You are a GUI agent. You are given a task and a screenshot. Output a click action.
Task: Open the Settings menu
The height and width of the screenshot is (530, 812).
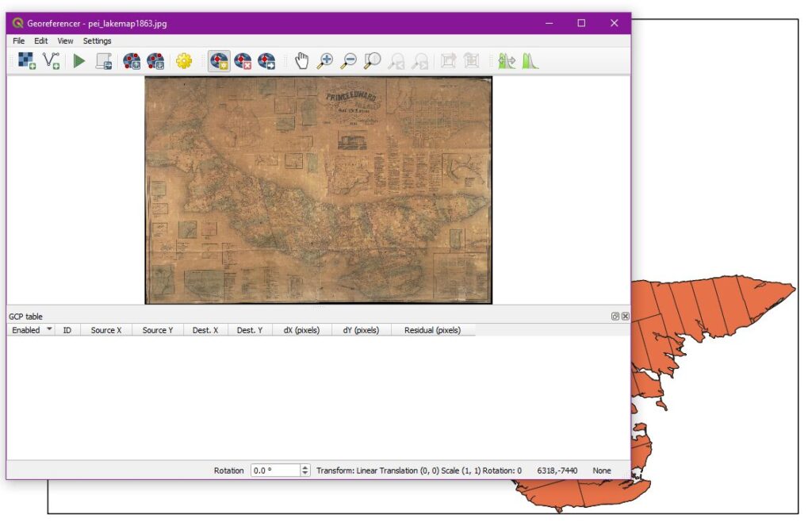(x=97, y=41)
